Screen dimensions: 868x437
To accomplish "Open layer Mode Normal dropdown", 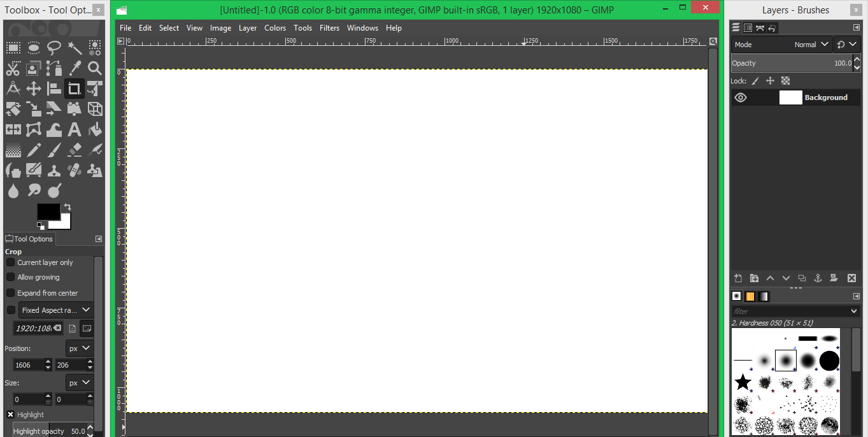I will (782, 45).
